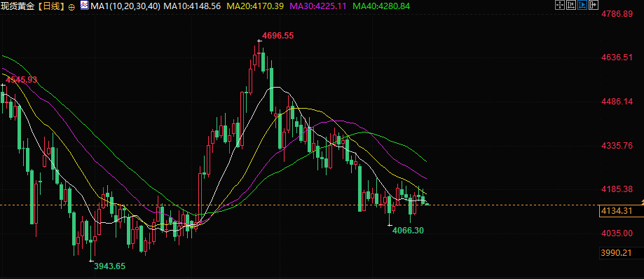This screenshot has width=644, height=279.
Task: Open the MA indicator chart icon
Action: point(84,6)
